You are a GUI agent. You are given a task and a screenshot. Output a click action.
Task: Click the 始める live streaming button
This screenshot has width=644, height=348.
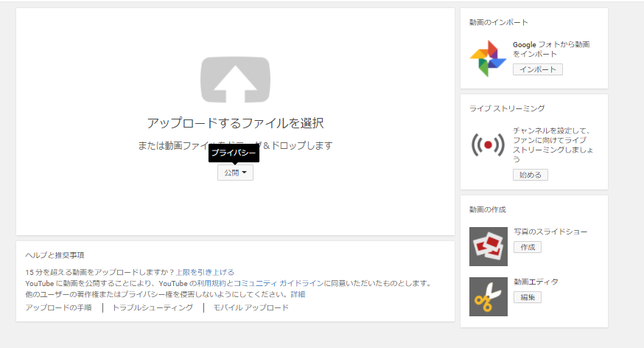[x=531, y=175]
